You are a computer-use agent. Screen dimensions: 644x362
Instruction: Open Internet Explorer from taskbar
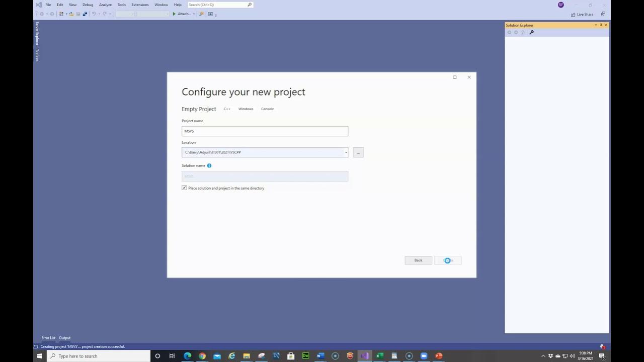[232, 356]
